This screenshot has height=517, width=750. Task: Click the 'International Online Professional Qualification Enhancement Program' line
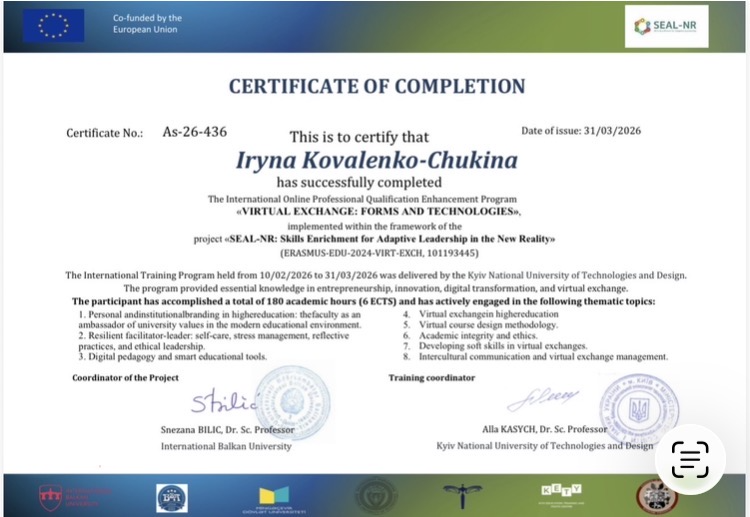tap(362, 199)
